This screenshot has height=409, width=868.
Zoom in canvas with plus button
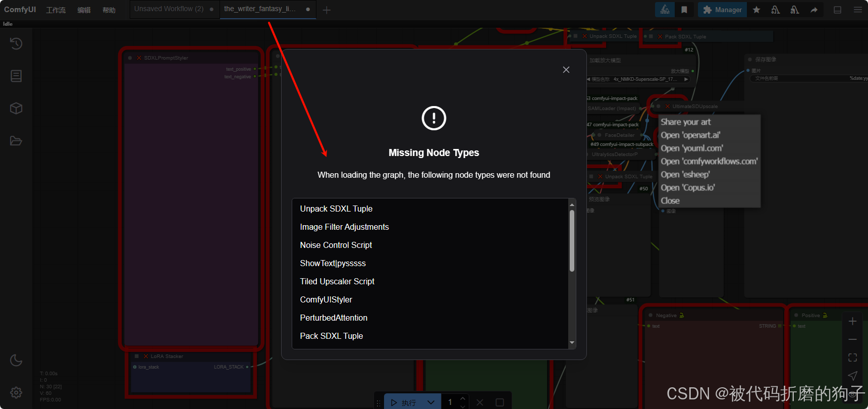point(852,321)
